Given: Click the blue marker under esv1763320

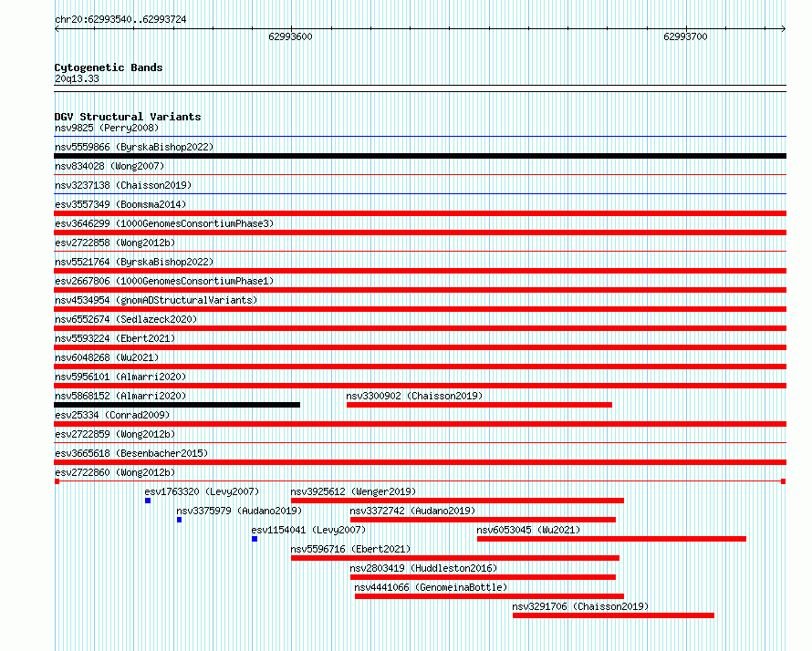Looking at the screenshot, I should coord(148,501).
